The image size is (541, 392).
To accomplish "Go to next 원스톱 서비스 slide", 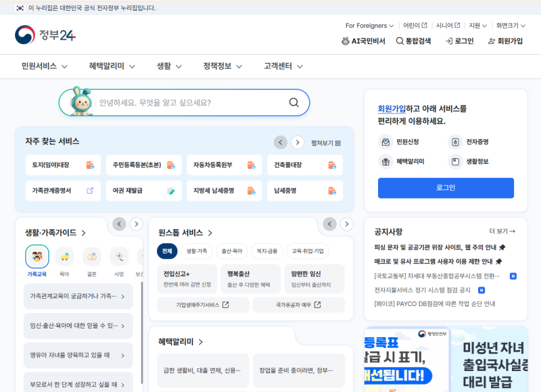I will coord(347,224).
